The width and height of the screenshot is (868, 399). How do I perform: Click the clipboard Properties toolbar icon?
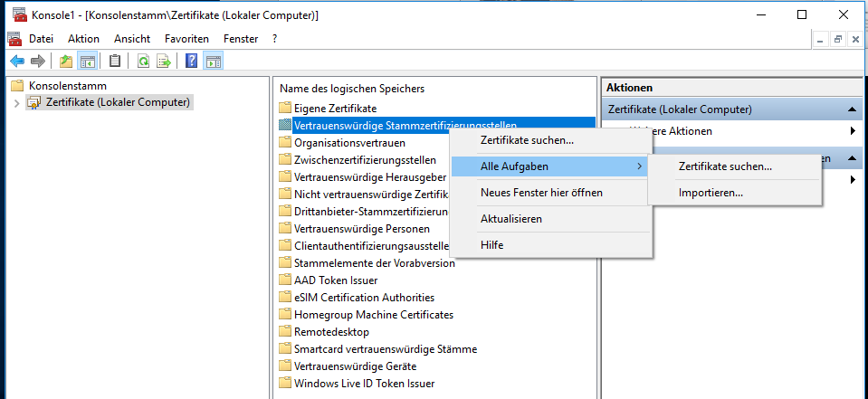[x=115, y=62]
